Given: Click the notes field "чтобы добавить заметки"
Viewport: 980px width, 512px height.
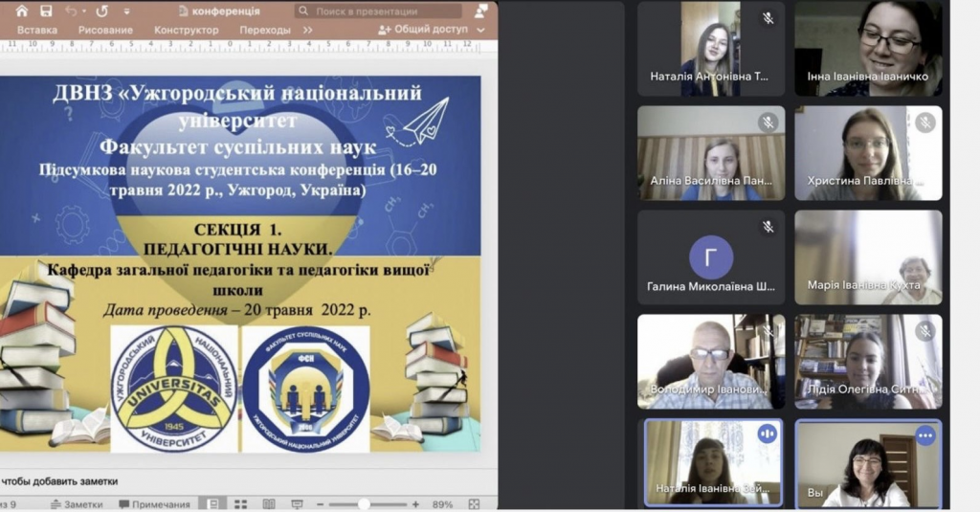Looking at the screenshot, I should pyautogui.click(x=59, y=481).
